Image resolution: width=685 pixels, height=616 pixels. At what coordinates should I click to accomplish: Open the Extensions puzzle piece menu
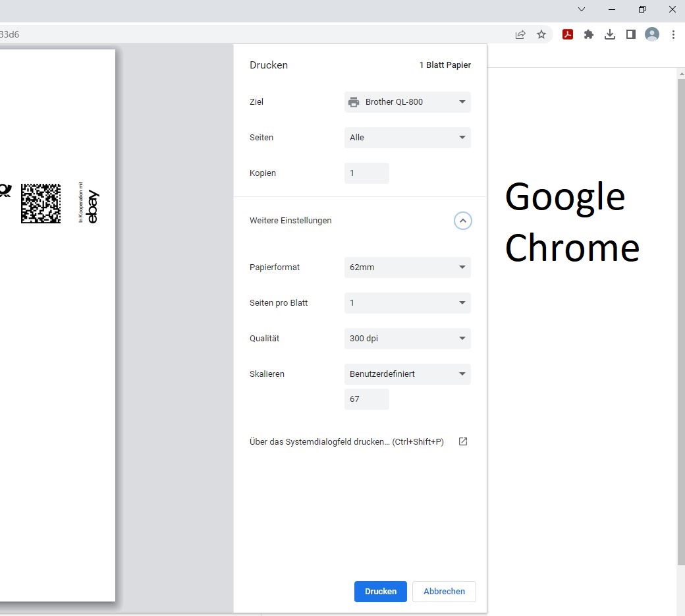click(588, 34)
